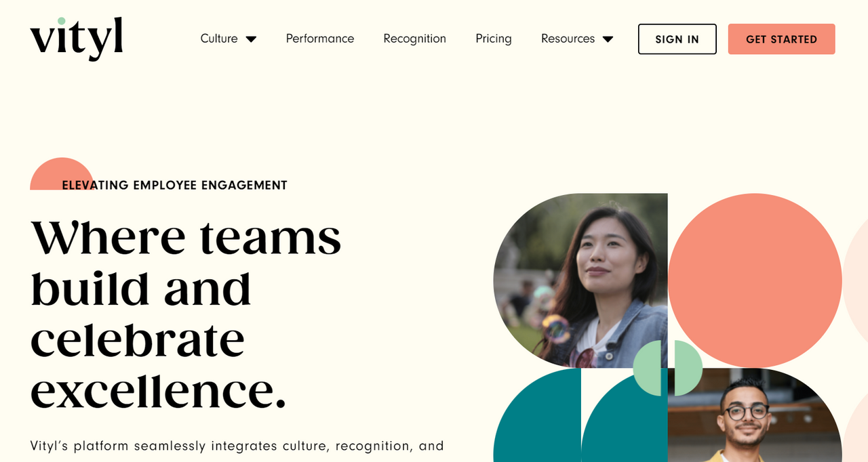The image size is (868, 462).
Task: Open the Recognition page
Action: coord(415,39)
